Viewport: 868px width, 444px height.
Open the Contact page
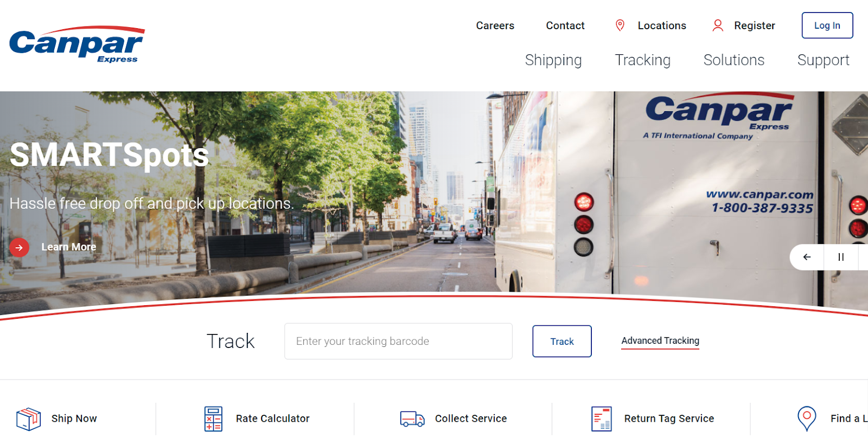click(565, 25)
